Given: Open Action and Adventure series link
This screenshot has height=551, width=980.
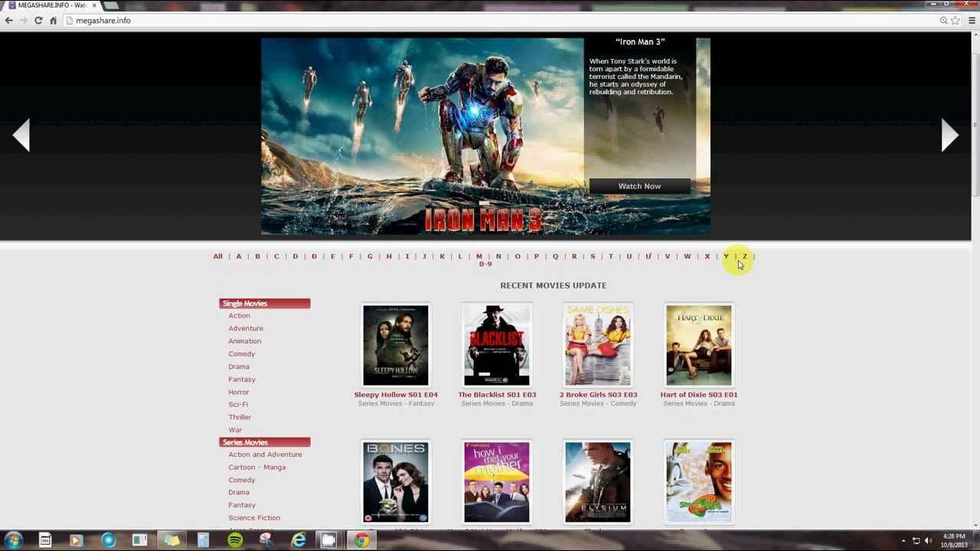Looking at the screenshot, I should coord(265,455).
